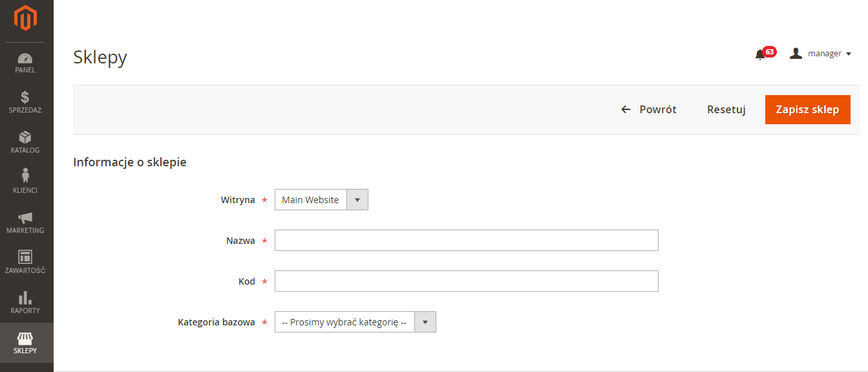Open the Kategoria bazowa category dropdown
This screenshot has width=868, height=372.
[x=355, y=322]
